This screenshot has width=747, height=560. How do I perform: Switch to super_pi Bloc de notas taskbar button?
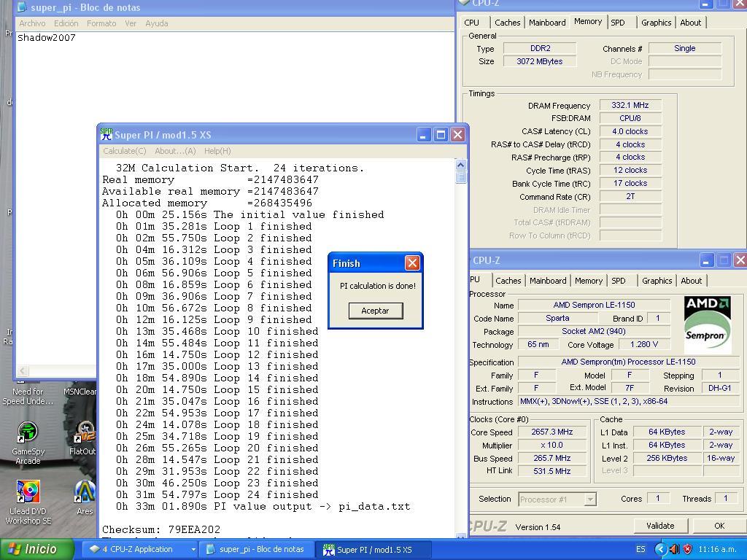[x=256, y=549]
